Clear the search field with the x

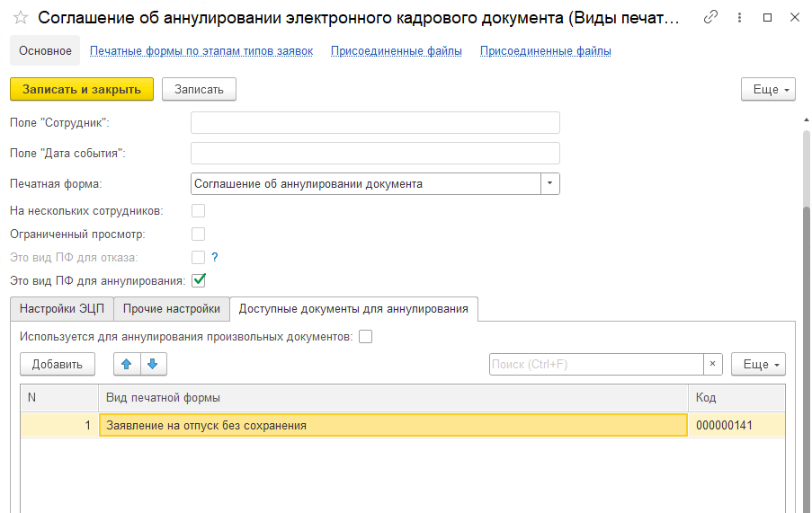click(712, 364)
